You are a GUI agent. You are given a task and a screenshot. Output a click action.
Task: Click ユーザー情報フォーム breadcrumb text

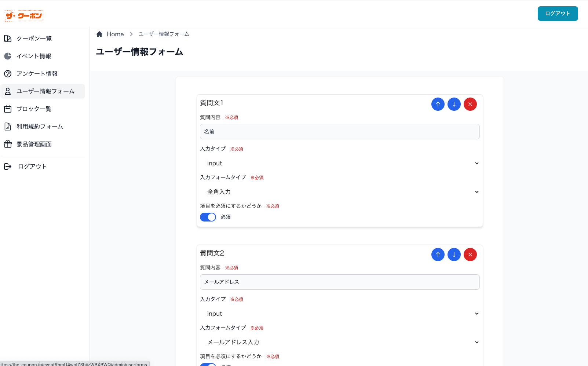pyautogui.click(x=164, y=34)
